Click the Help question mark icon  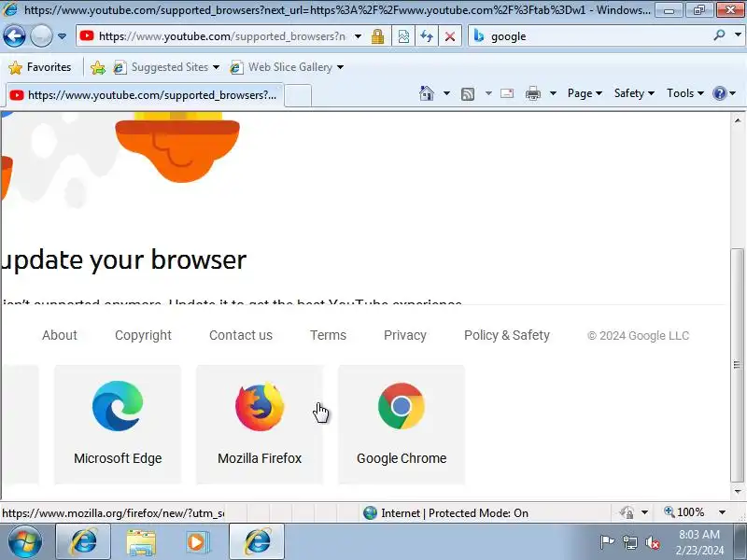pyautogui.click(x=719, y=93)
